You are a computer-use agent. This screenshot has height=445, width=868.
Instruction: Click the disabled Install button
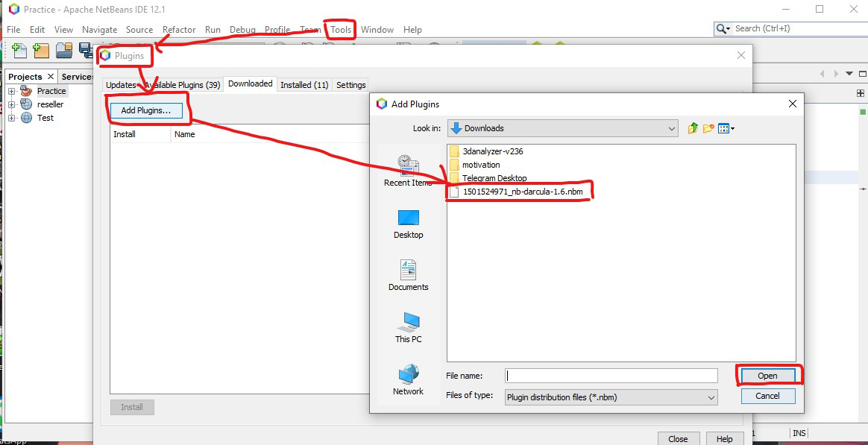click(132, 407)
